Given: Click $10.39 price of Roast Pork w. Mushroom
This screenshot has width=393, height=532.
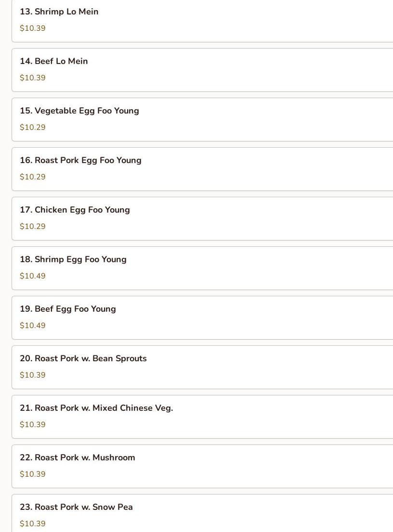Looking at the screenshot, I should click(33, 474).
